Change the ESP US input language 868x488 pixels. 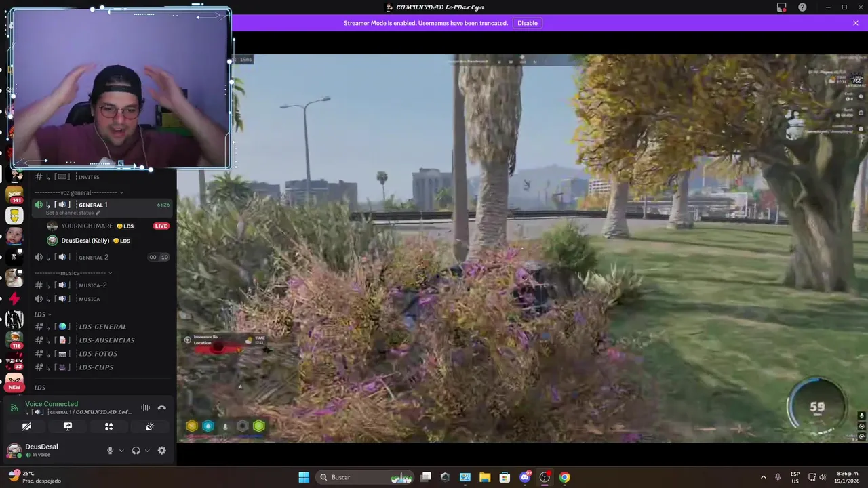tap(795, 477)
